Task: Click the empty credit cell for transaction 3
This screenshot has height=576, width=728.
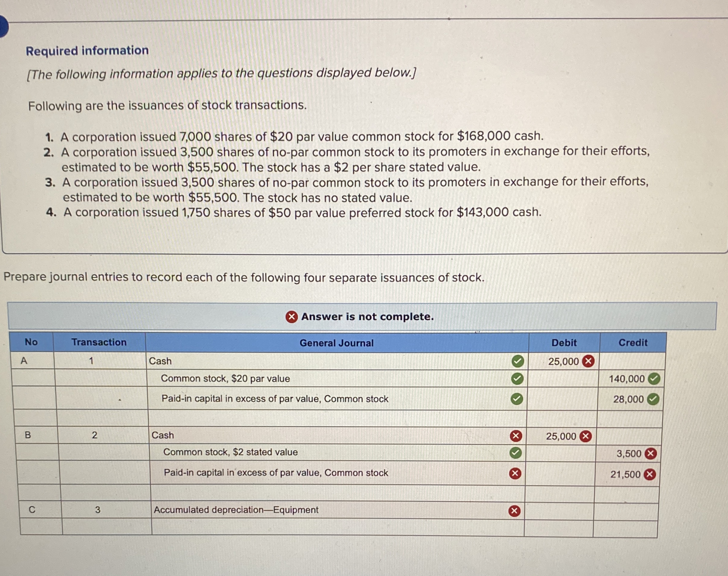Action: (626, 511)
